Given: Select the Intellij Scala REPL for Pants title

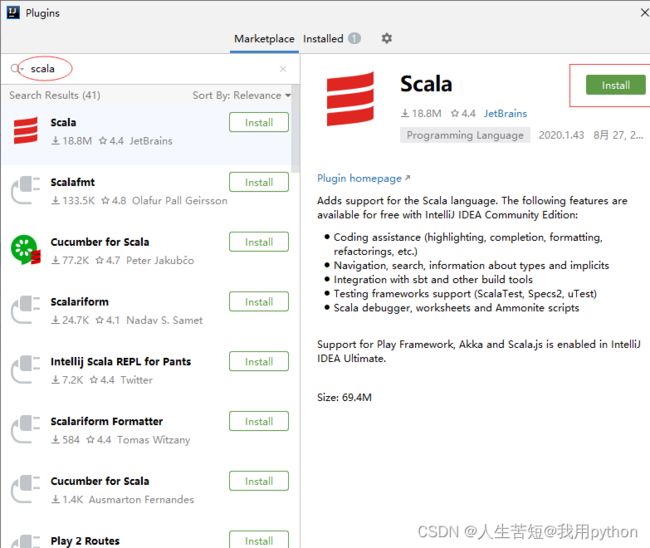Looking at the screenshot, I should pos(121,361).
